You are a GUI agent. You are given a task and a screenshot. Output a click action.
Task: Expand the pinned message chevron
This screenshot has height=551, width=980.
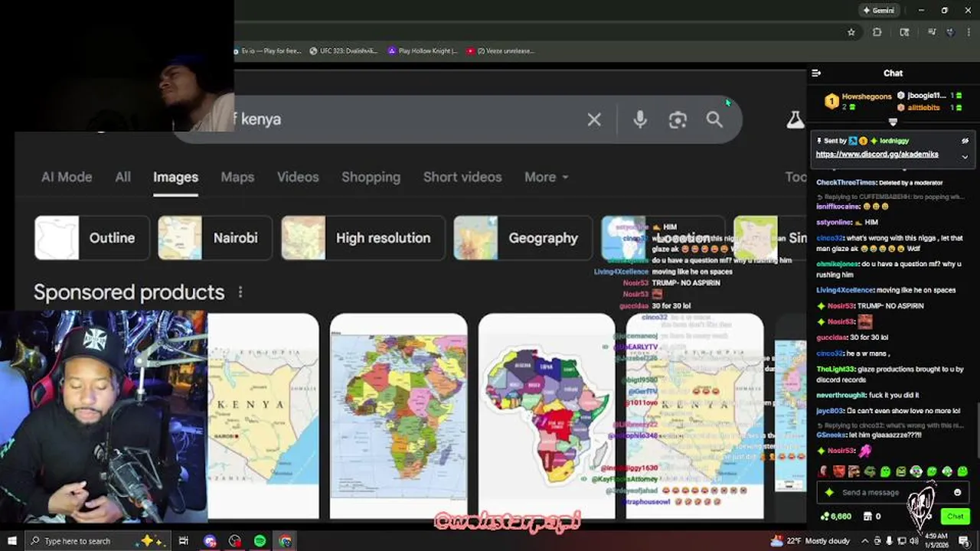(x=965, y=156)
